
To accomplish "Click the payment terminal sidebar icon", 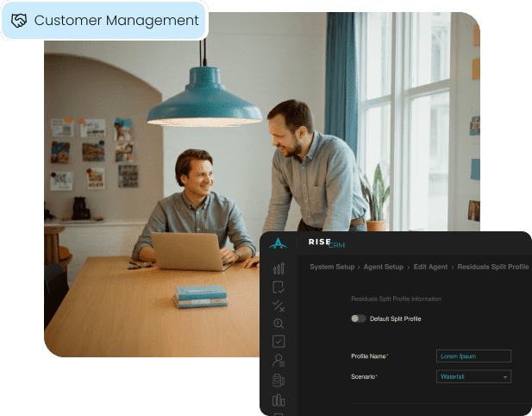I will tap(278, 380).
